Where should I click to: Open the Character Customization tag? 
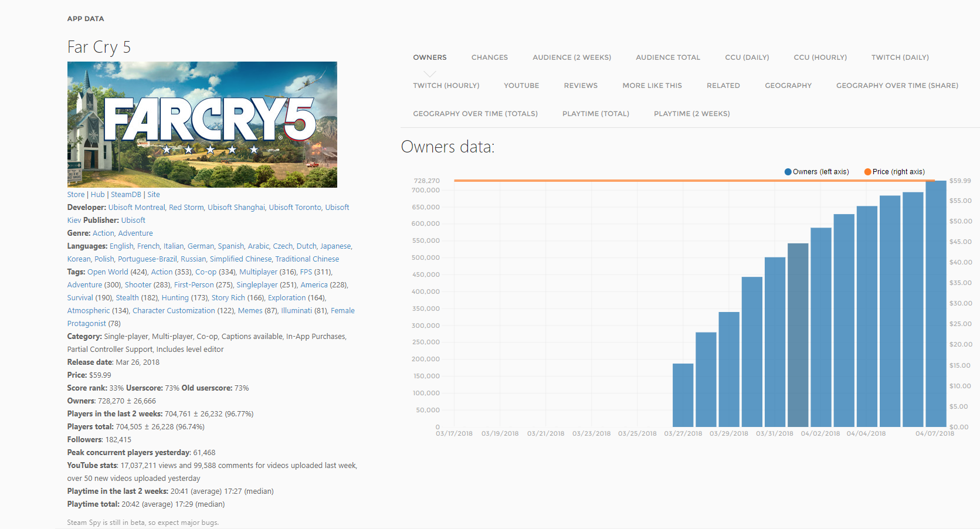click(x=174, y=311)
